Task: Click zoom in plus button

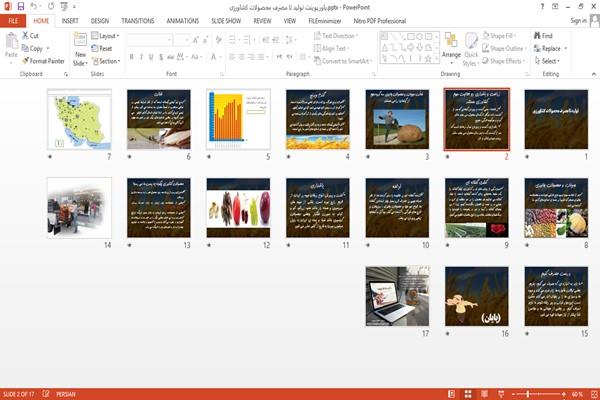Action: pyautogui.click(x=564, y=394)
